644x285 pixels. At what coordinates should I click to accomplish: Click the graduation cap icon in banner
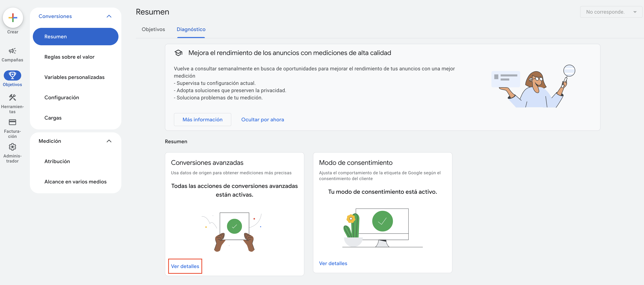click(179, 53)
